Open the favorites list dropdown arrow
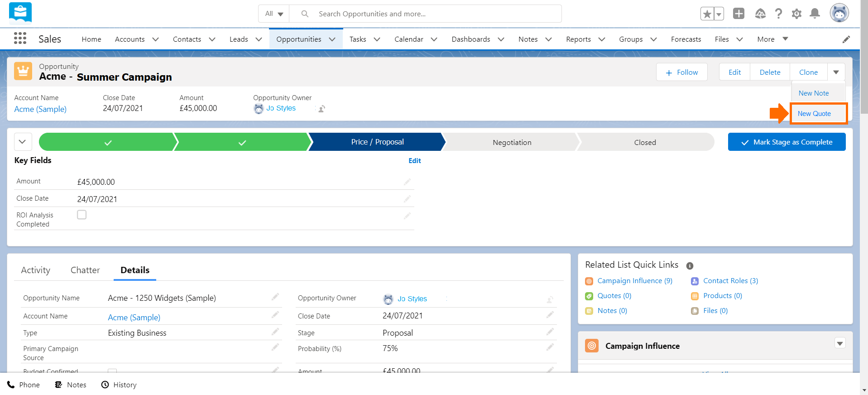 [719, 14]
